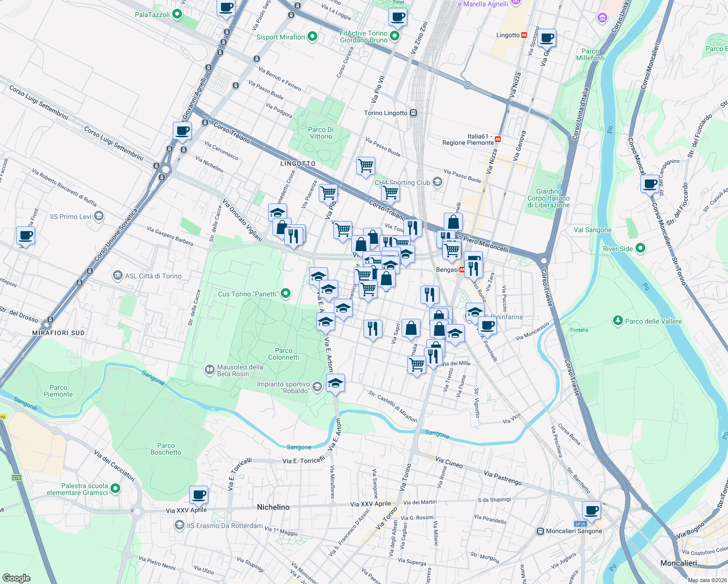Click the shopping cart marker on Corso Traiano

390,193
